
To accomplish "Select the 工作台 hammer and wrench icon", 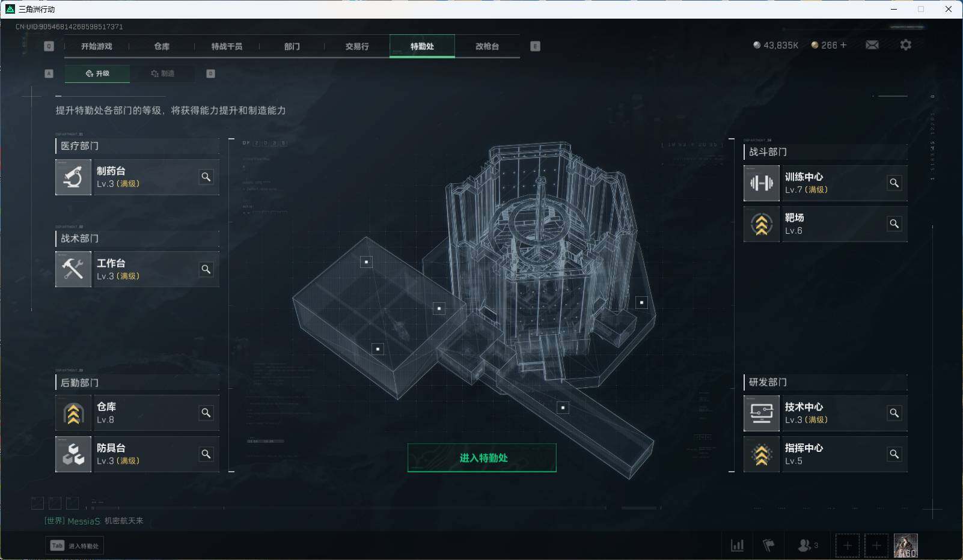I will tap(73, 269).
